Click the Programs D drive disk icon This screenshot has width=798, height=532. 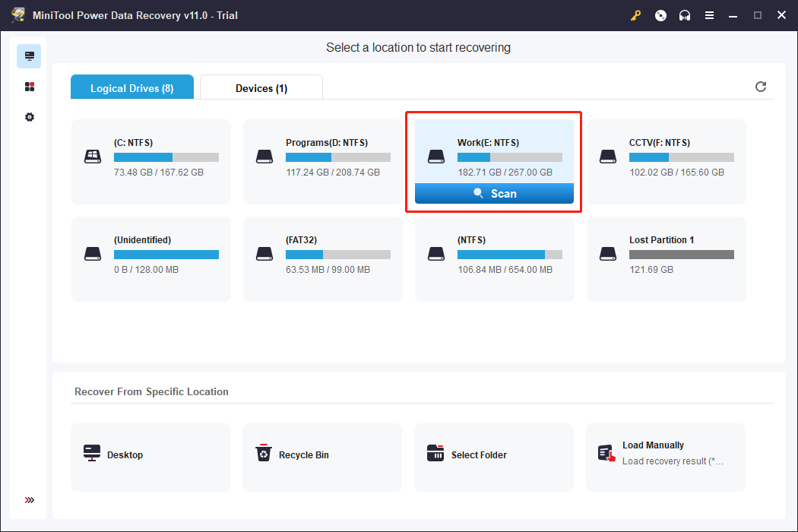[x=264, y=157]
